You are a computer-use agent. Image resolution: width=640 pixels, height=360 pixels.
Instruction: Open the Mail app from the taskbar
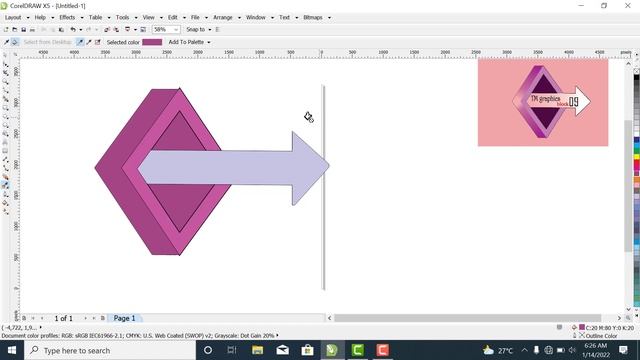(282, 350)
